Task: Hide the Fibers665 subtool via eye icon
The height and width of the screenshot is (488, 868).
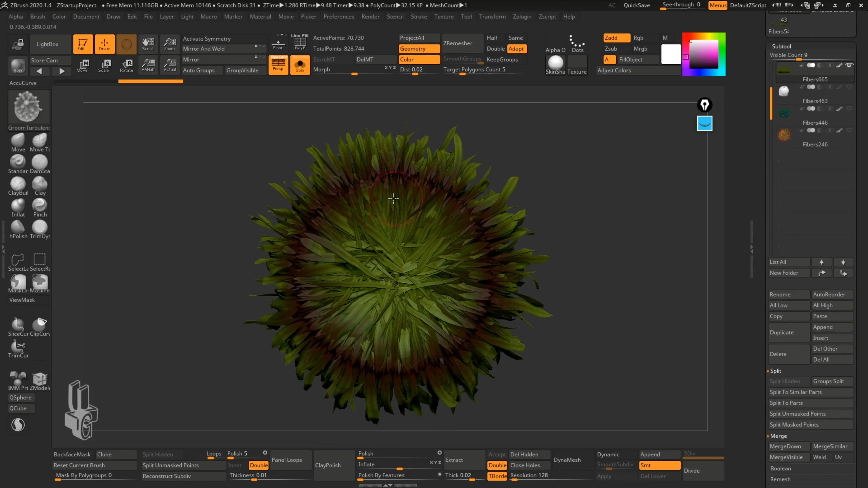Action: 849,65
